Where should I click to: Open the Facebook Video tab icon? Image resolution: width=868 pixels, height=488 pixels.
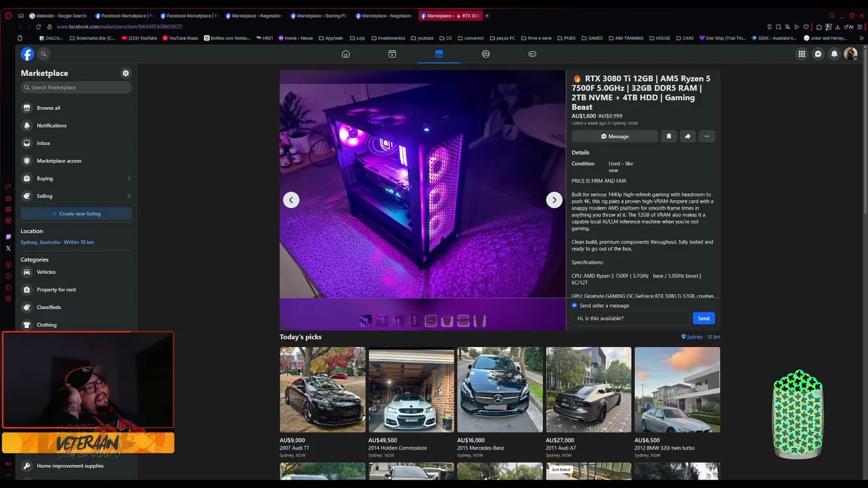(392, 54)
